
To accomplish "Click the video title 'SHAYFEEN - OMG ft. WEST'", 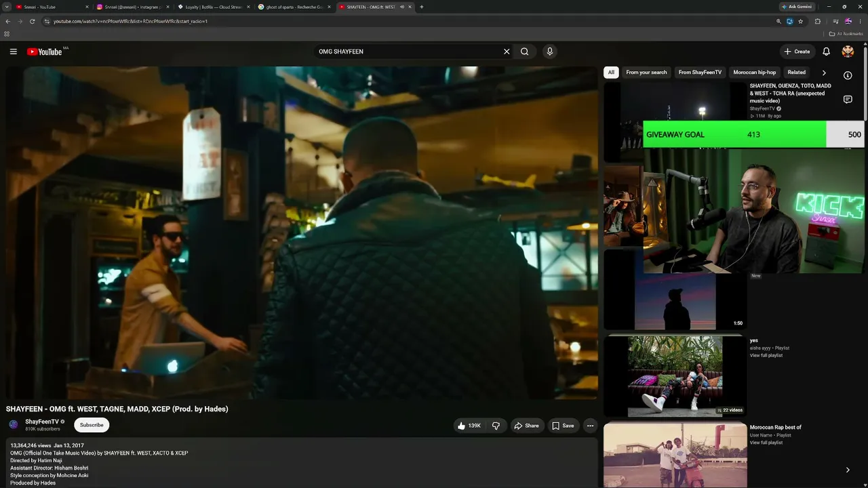I will [117, 409].
